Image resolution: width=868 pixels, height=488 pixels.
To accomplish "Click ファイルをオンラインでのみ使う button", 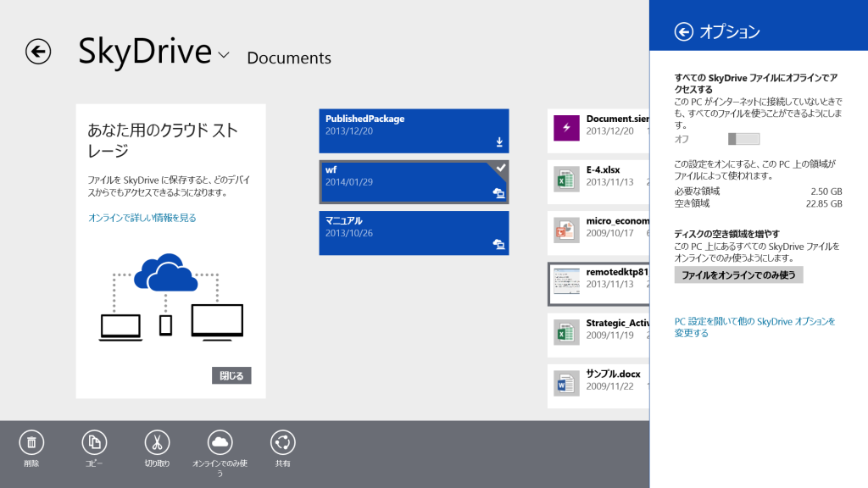I will coord(738,275).
